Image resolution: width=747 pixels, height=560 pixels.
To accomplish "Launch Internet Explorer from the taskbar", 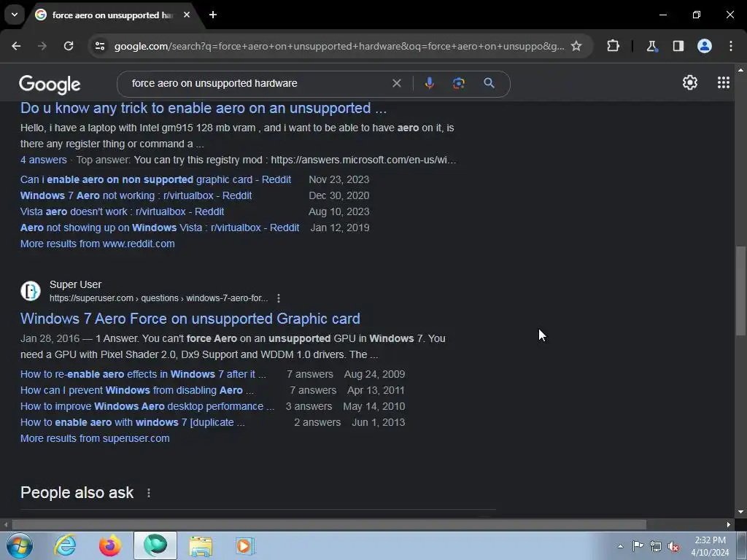I will [65, 545].
